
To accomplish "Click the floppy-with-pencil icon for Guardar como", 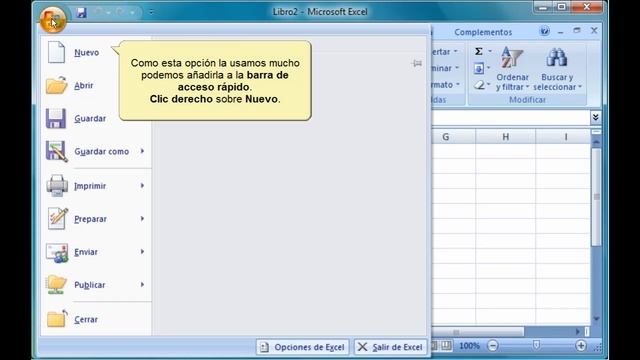I will pos(56,151).
